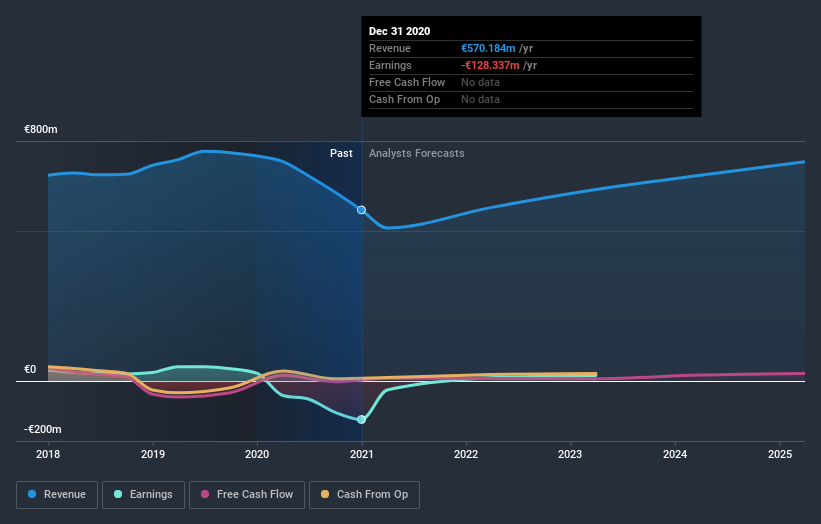Viewport: 821px width, 524px height.
Task: Click the 2019 x-axis label
Action: 153,454
